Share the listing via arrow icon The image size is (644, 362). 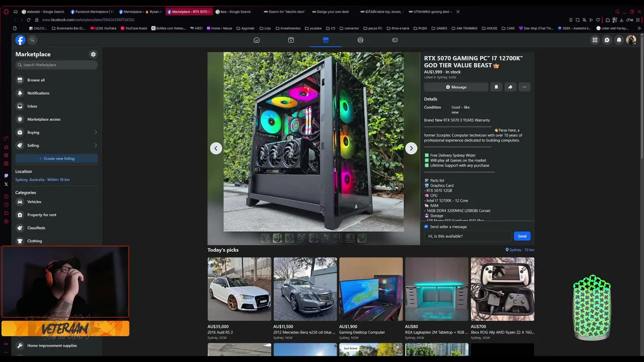(510, 87)
